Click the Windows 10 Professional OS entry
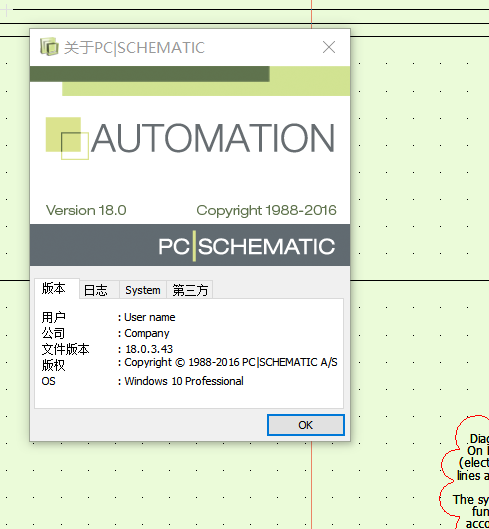This screenshot has height=529, width=489. 184,381
